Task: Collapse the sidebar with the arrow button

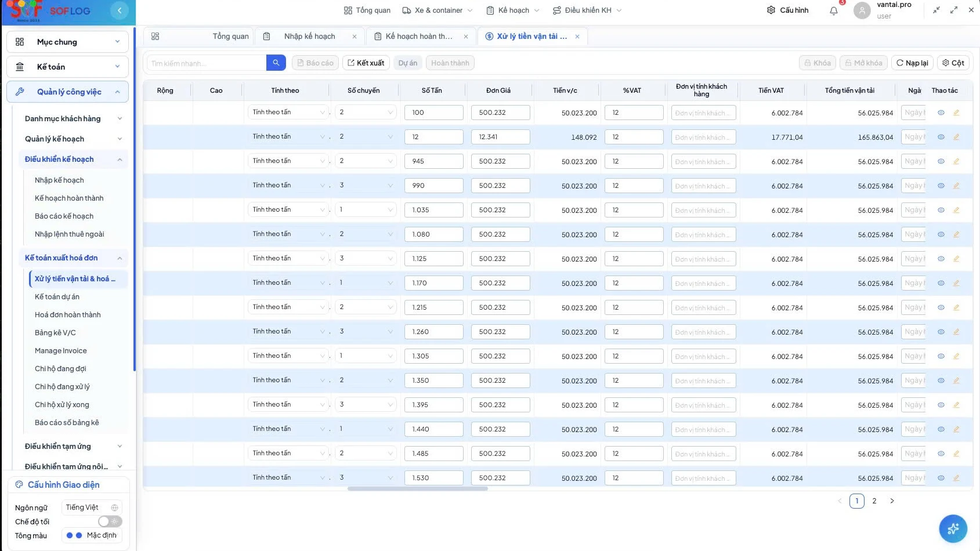Action: point(120,10)
